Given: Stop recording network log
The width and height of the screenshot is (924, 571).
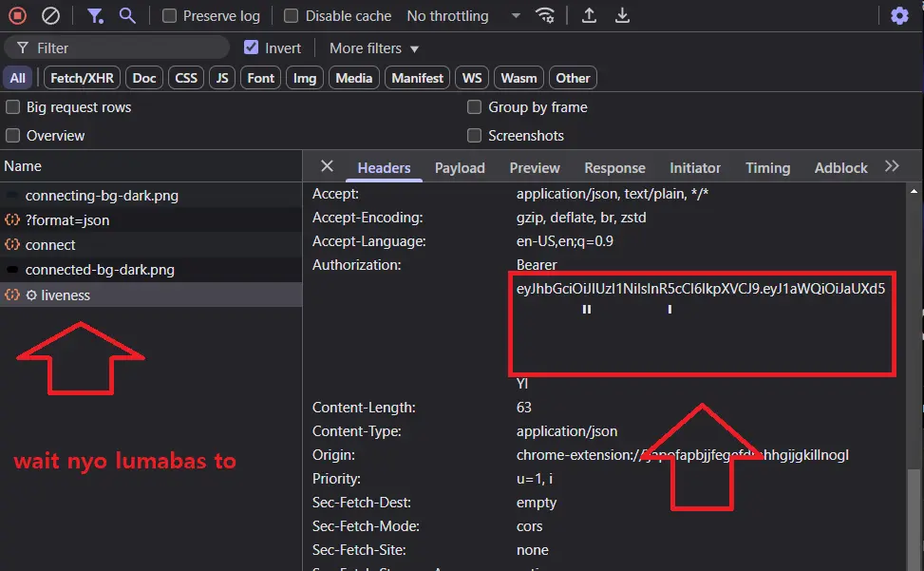Looking at the screenshot, I should point(17,15).
